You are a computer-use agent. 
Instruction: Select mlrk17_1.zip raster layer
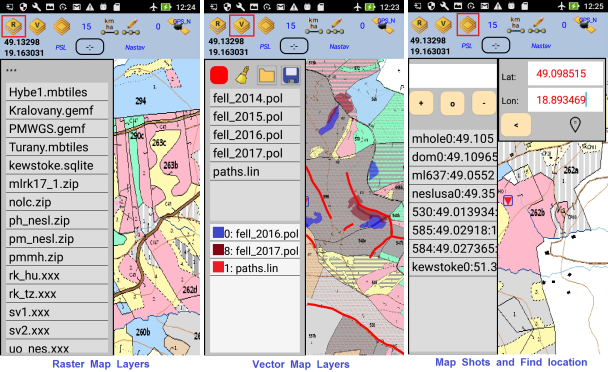click(x=57, y=183)
